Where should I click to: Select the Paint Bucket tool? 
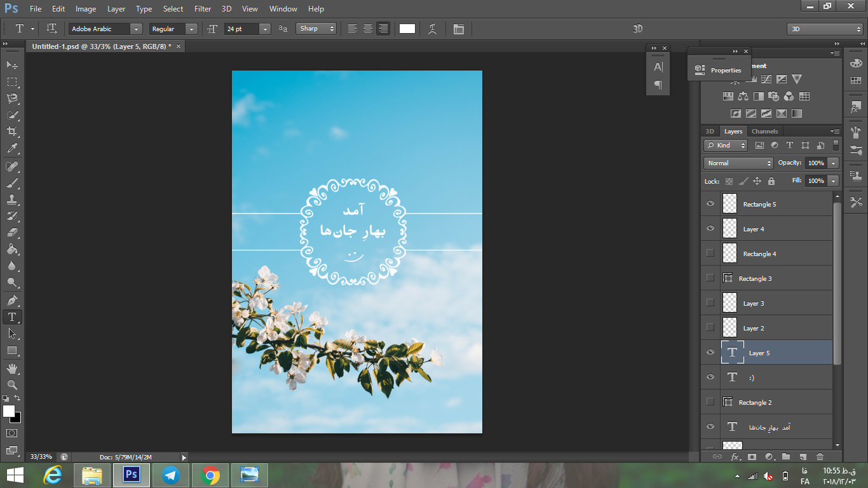(12, 249)
